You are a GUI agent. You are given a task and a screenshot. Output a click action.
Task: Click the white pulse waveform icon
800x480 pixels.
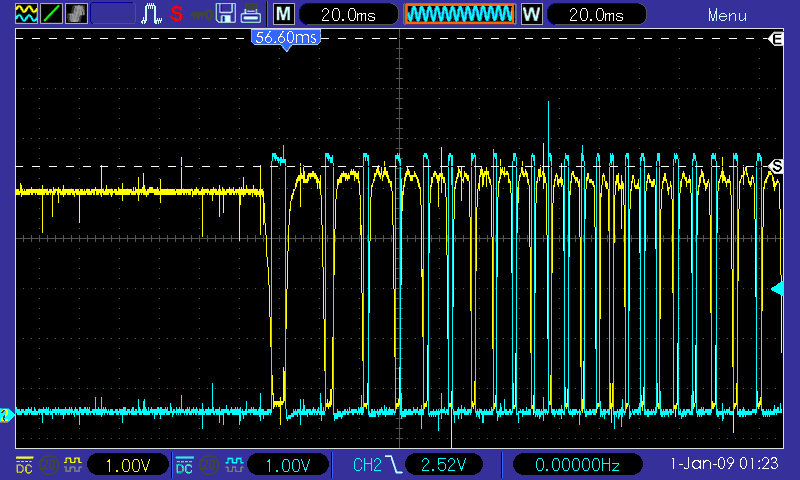152,14
